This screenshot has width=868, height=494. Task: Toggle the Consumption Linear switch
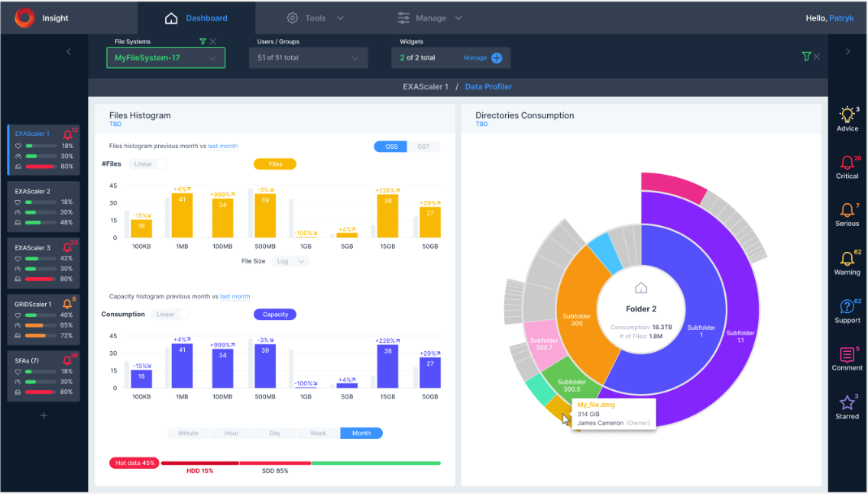[170, 315]
